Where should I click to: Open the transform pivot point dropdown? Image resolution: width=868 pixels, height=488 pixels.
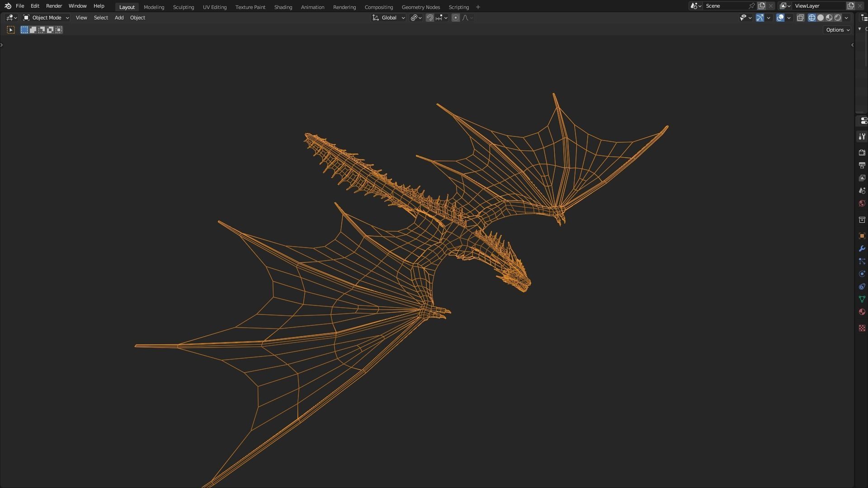pyautogui.click(x=416, y=18)
